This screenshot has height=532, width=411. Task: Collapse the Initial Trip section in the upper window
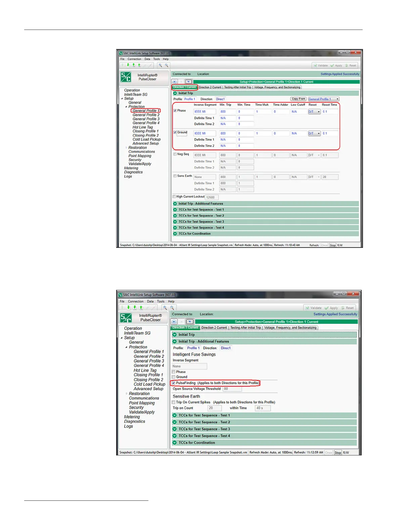175,93
